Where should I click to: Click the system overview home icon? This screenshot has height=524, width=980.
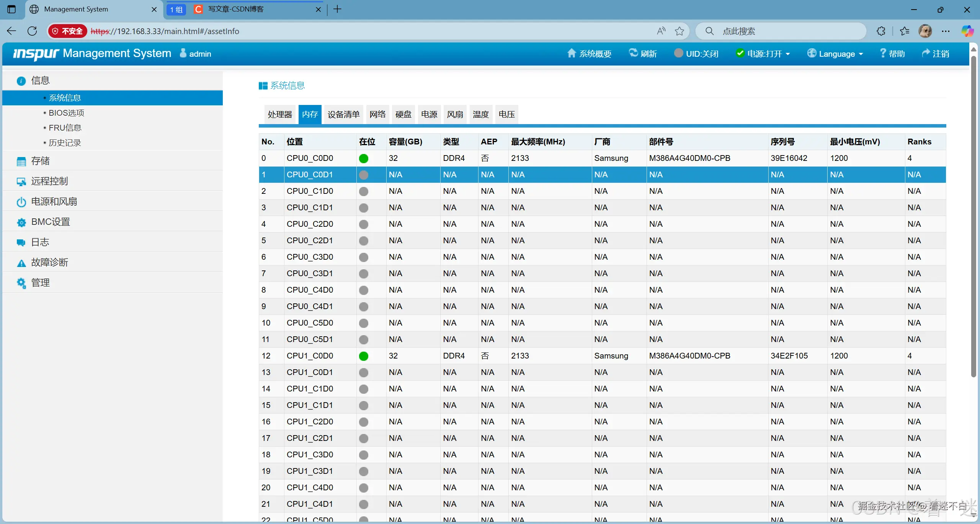pyautogui.click(x=571, y=53)
